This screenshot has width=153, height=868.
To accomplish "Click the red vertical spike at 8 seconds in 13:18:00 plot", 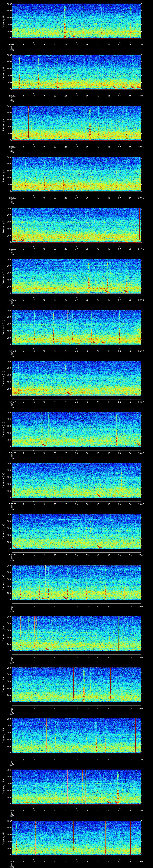I will [28, 121].
